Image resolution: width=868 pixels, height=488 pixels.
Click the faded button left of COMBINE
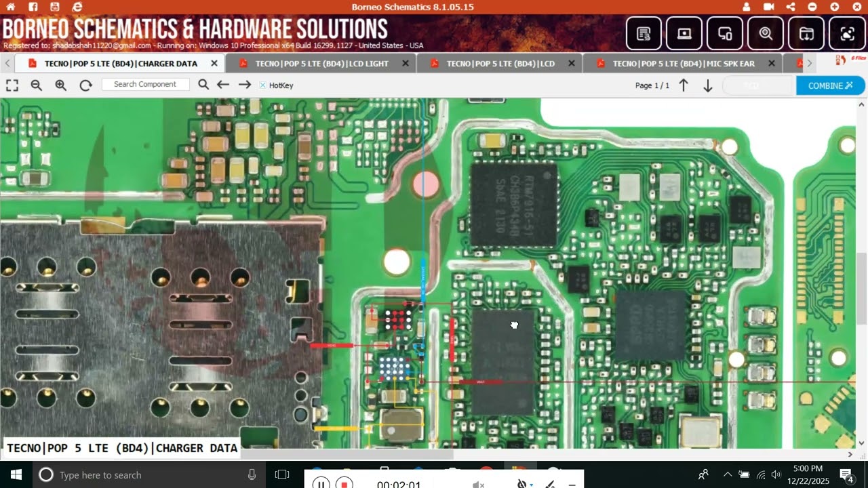[x=757, y=85]
